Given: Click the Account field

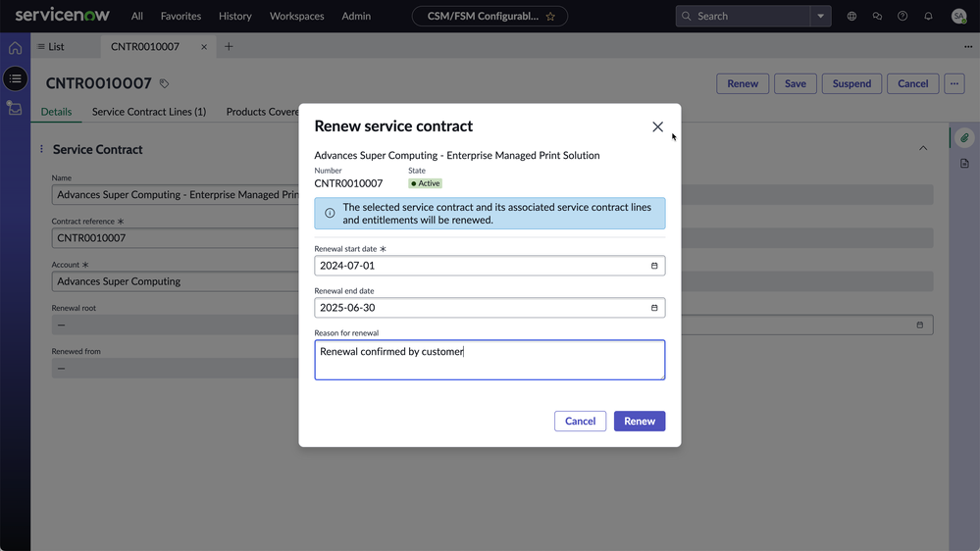Looking at the screenshot, I should 175,281.
